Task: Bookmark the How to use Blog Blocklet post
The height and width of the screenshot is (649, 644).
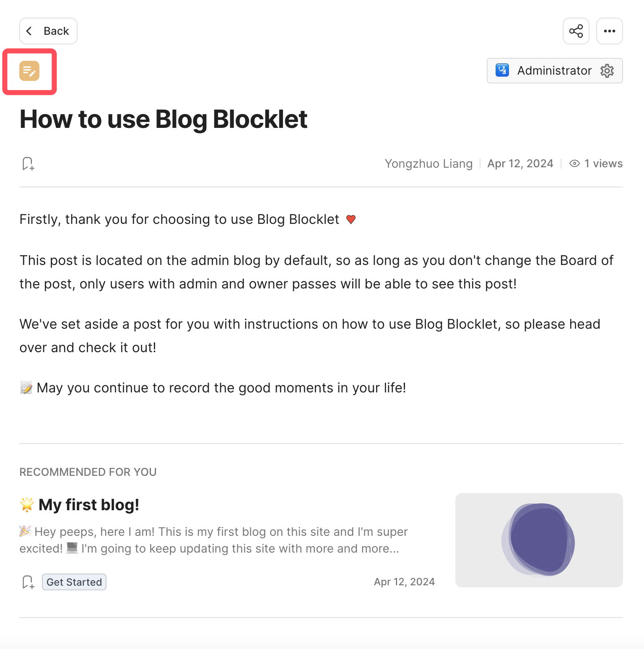Action: 28,164
